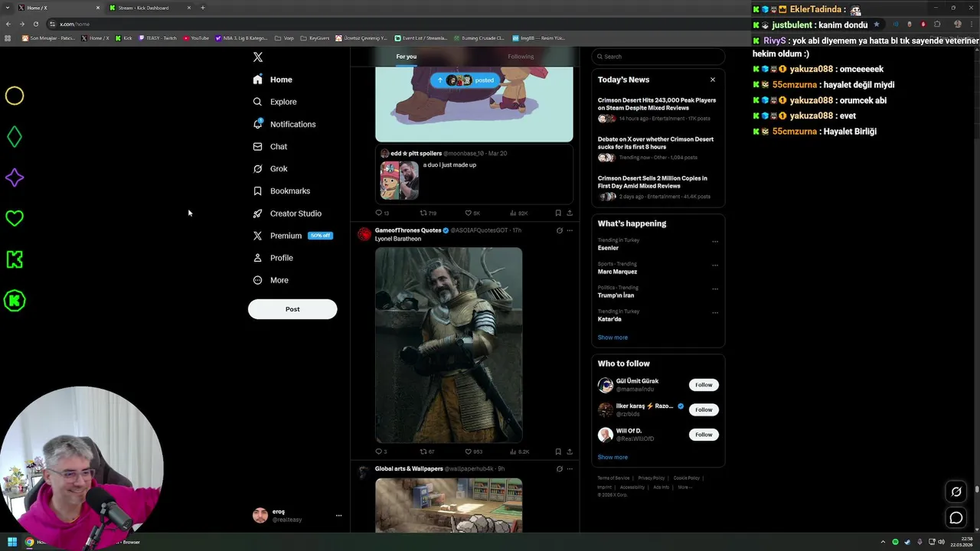Open a new browser tab

(x=203, y=8)
